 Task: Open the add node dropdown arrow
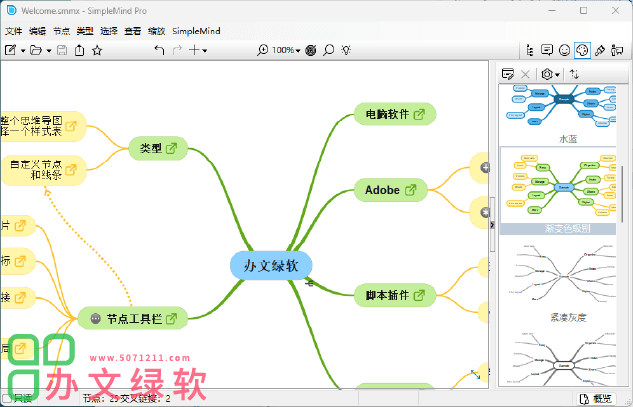click(x=205, y=50)
